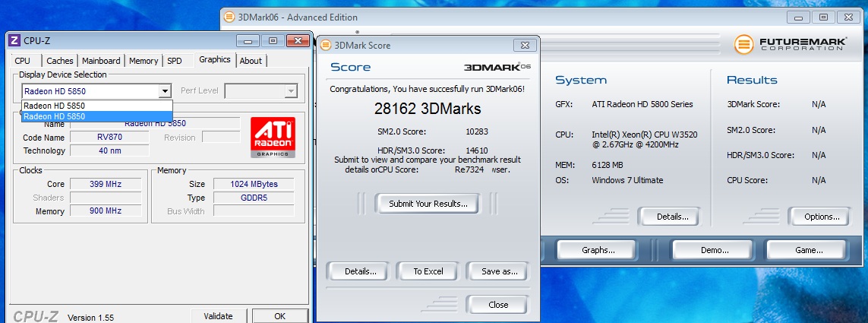The width and height of the screenshot is (868, 323).
Task: Click the Futuremark Corporation logo
Action: click(791, 44)
